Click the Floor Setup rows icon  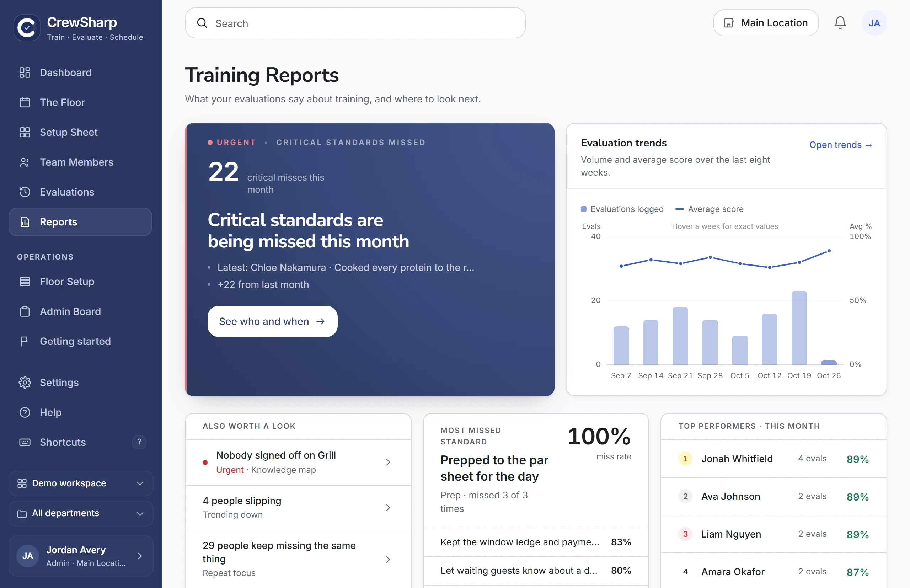click(25, 282)
